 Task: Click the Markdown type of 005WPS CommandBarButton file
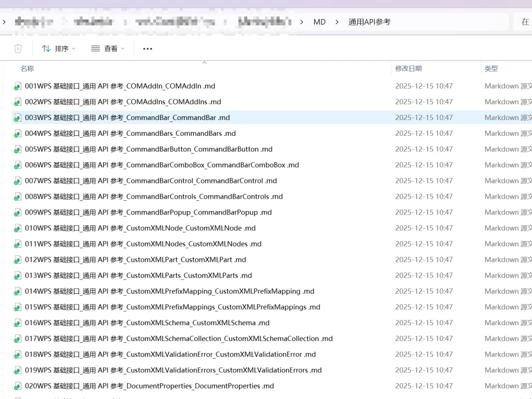[x=508, y=149]
